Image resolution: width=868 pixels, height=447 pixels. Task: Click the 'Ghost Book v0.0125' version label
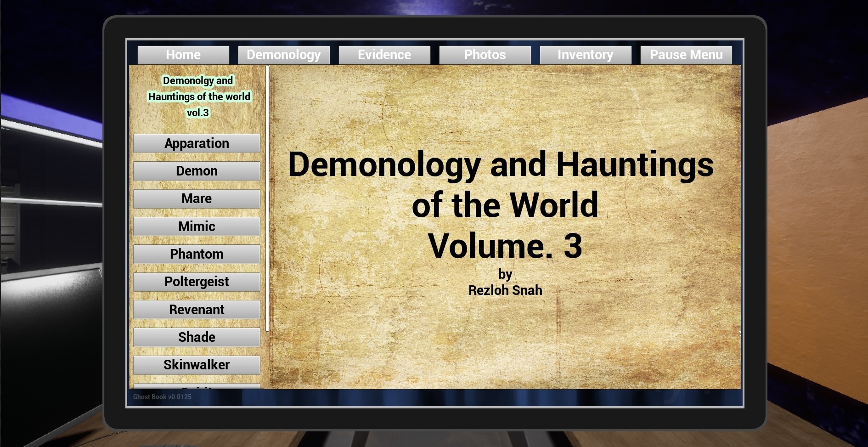[162, 397]
